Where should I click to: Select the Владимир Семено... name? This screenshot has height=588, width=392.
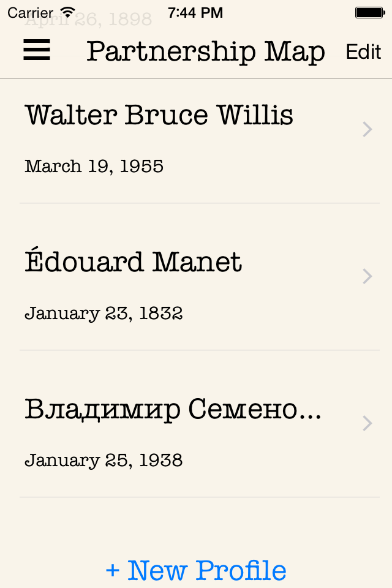[173, 410]
